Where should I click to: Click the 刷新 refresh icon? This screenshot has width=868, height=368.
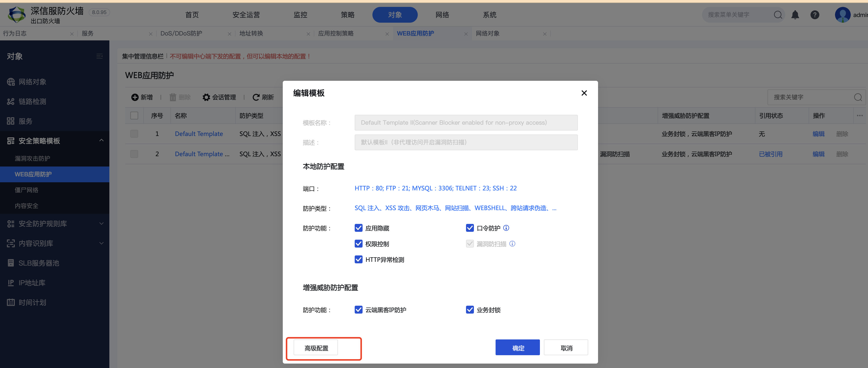(256, 97)
